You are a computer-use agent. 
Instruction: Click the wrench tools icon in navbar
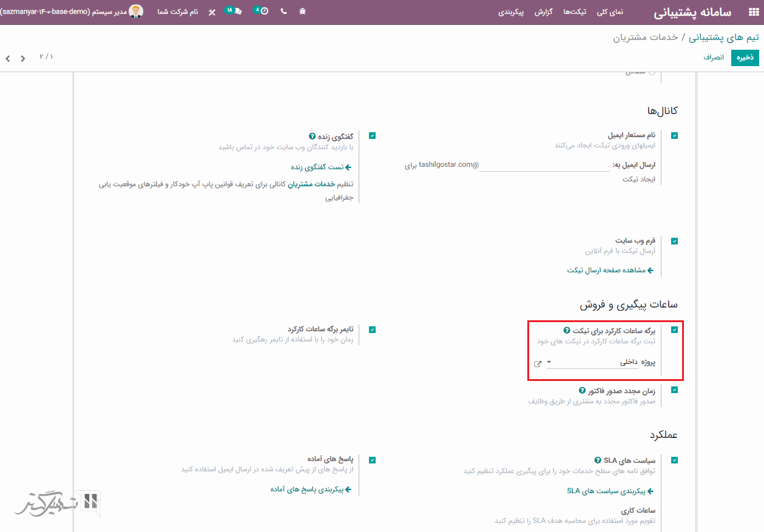coord(212,12)
